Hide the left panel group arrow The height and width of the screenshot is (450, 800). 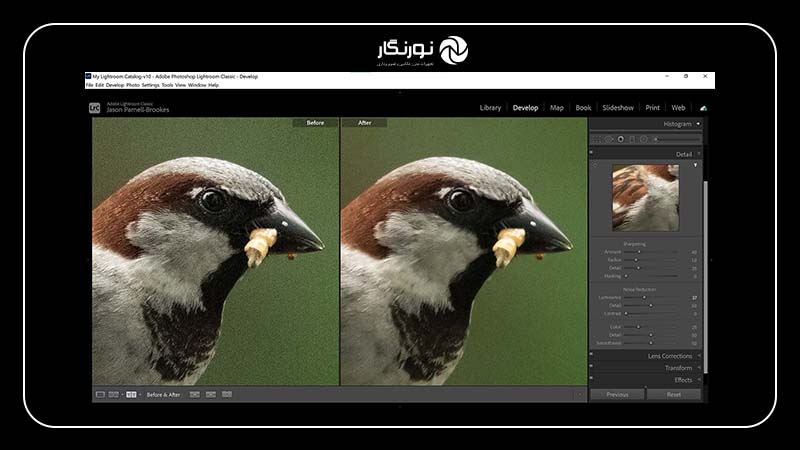click(89, 260)
